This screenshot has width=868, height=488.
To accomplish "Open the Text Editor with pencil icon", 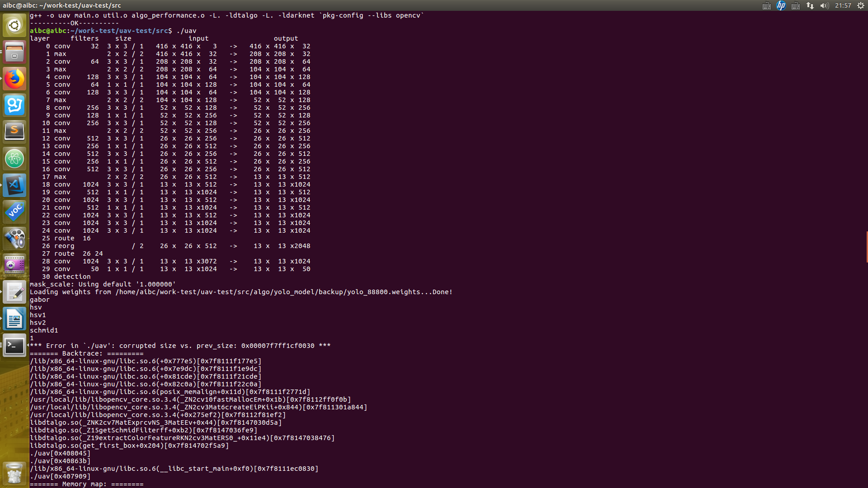I will pyautogui.click(x=14, y=292).
